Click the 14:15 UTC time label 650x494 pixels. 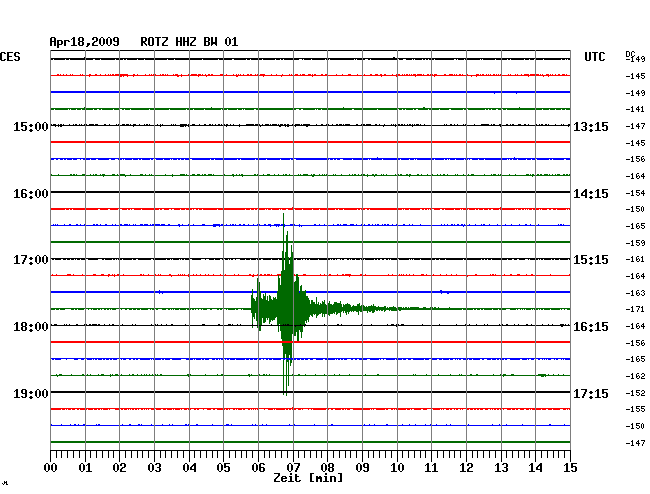point(591,194)
